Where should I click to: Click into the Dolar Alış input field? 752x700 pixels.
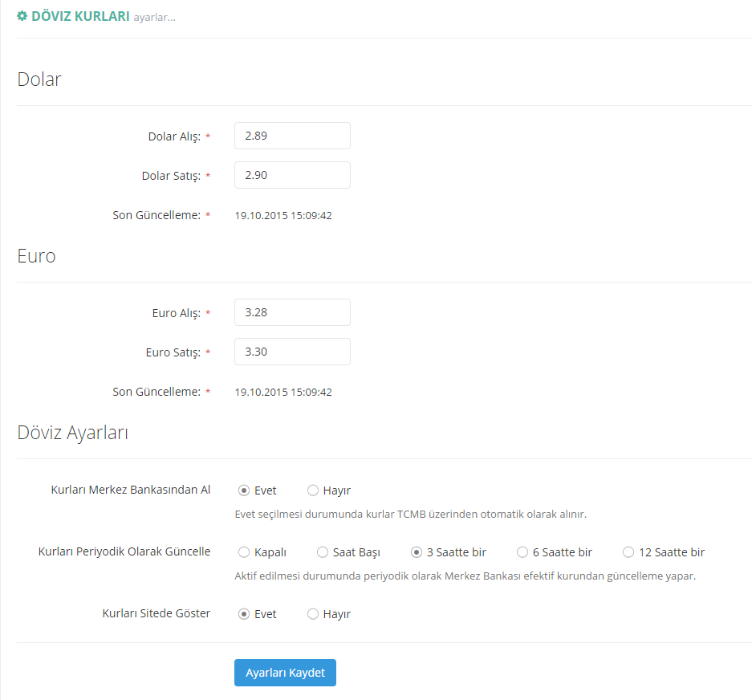pos(292,136)
